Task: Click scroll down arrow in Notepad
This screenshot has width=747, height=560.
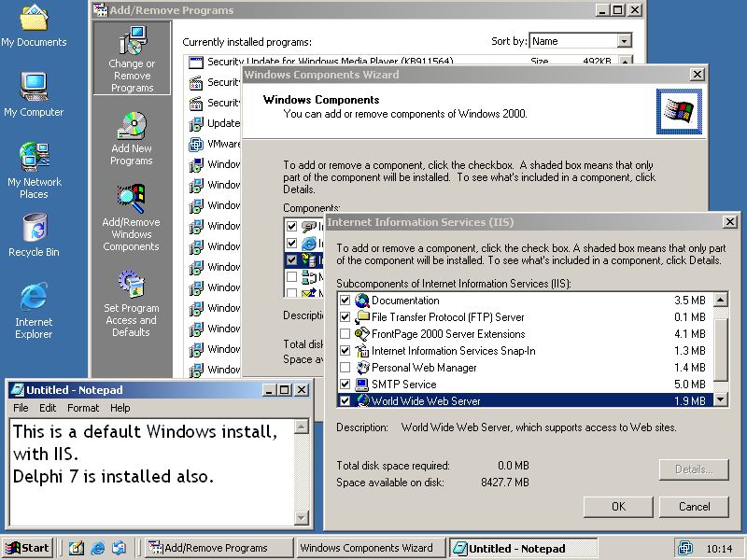Action: pos(301,517)
